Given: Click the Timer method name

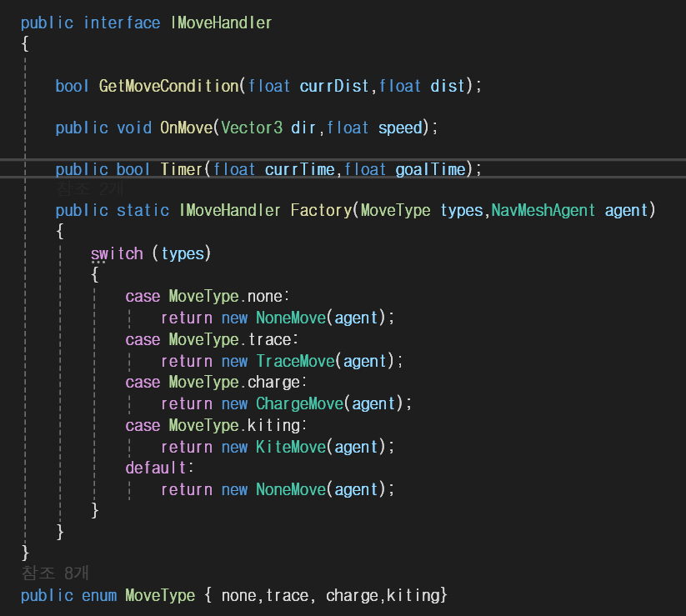Looking at the screenshot, I should point(181,169).
